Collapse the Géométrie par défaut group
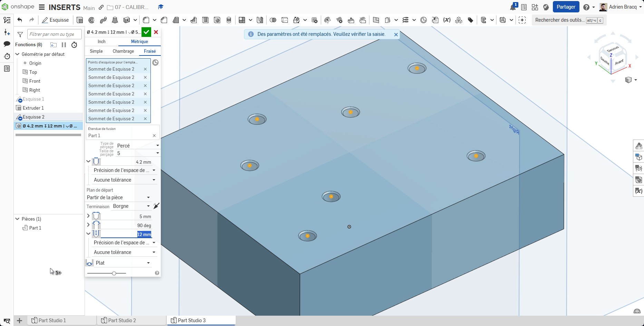The image size is (644, 326). click(18, 54)
